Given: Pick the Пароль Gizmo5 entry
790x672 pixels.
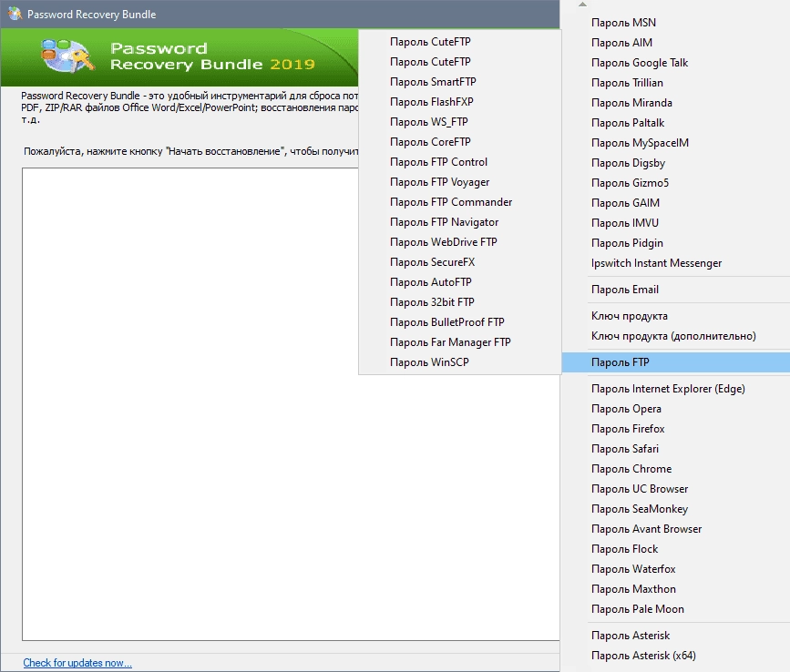Looking at the screenshot, I should [x=675, y=183].
